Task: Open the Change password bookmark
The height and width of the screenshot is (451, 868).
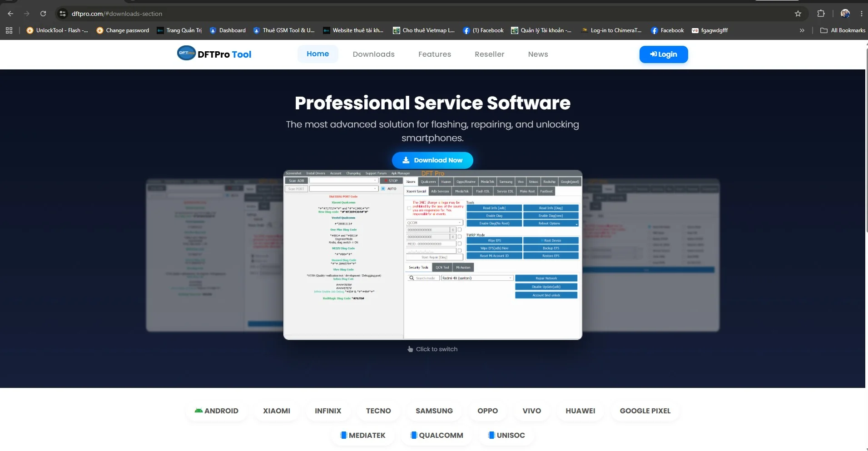Action: point(123,30)
